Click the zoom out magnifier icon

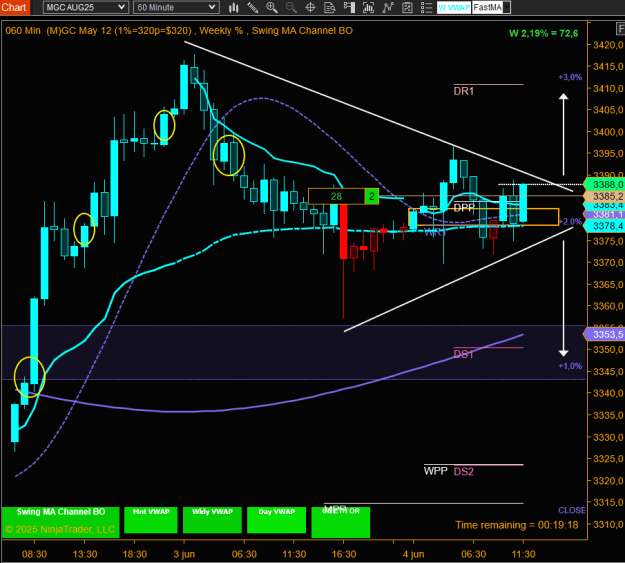coord(291,7)
